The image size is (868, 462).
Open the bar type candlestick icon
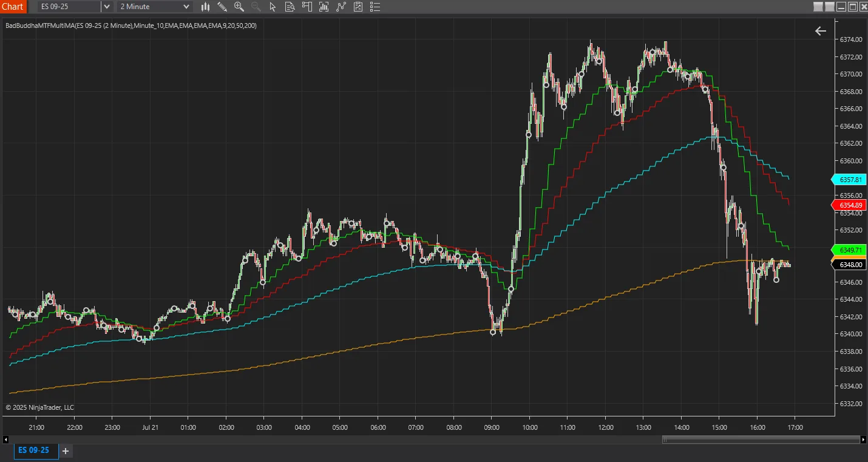(205, 7)
